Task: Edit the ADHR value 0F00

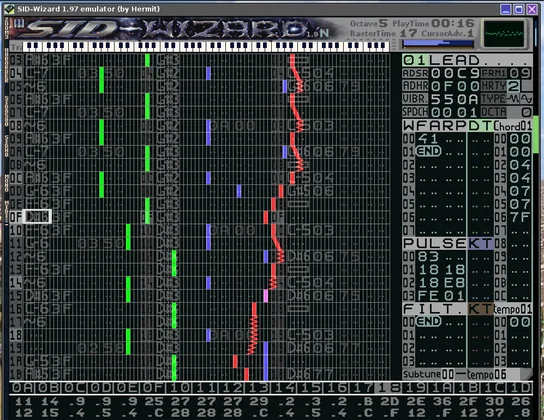Action: pyautogui.click(x=455, y=86)
